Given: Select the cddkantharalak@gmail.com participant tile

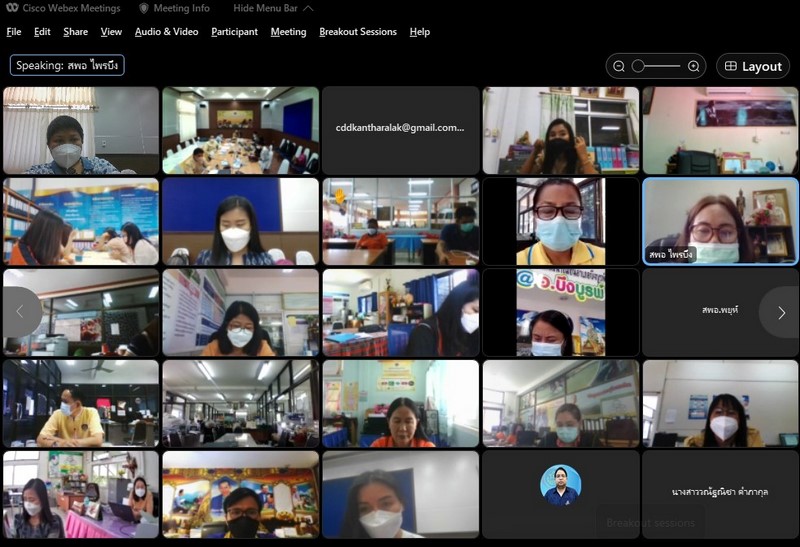Looking at the screenshot, I should point(400,129).
